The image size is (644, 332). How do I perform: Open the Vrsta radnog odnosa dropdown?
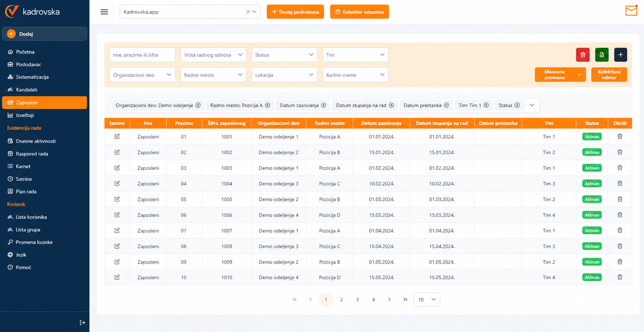pyautogui.click(x=213, y=55)
